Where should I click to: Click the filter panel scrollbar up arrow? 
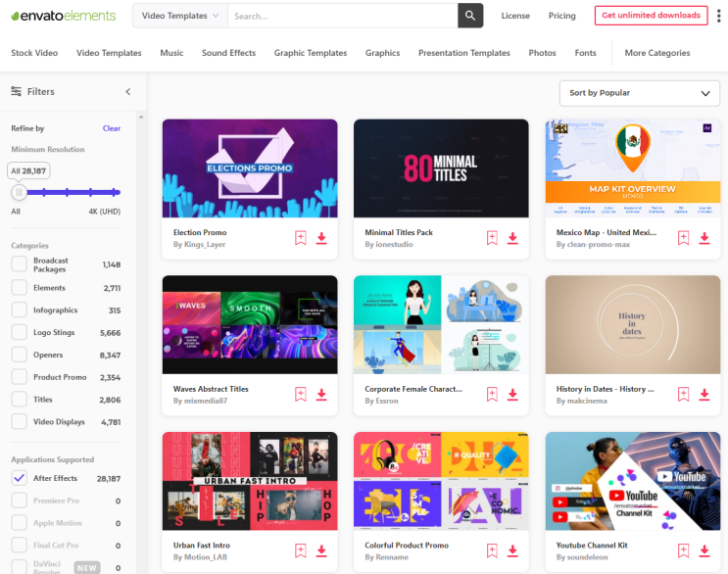click(x=141, y=117)
